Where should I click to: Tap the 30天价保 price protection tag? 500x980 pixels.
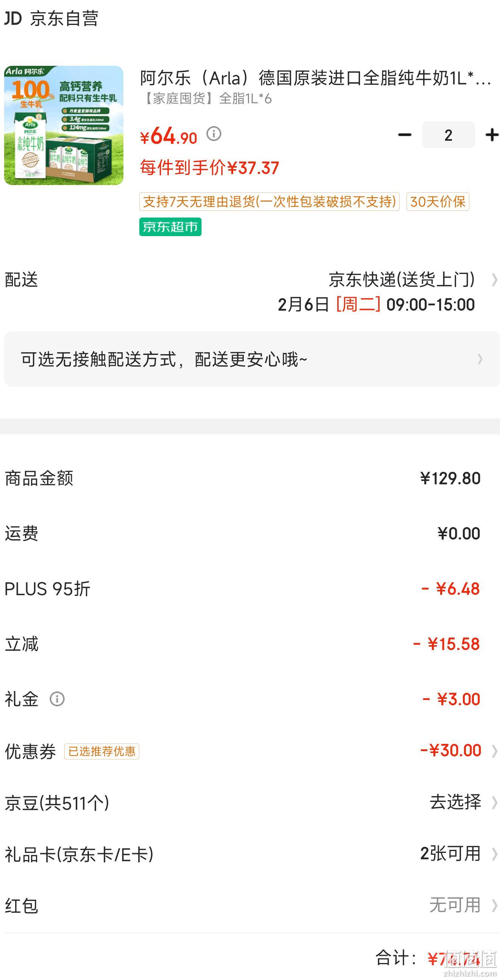(438, 202)
